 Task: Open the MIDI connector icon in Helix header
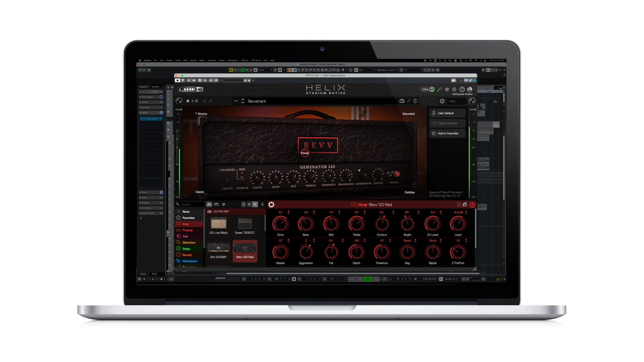(447, 89)
